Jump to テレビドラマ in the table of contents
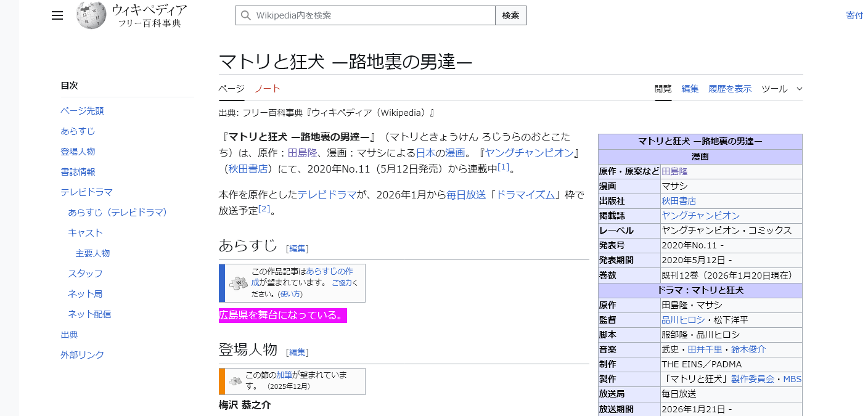 (x=86, y=192)
